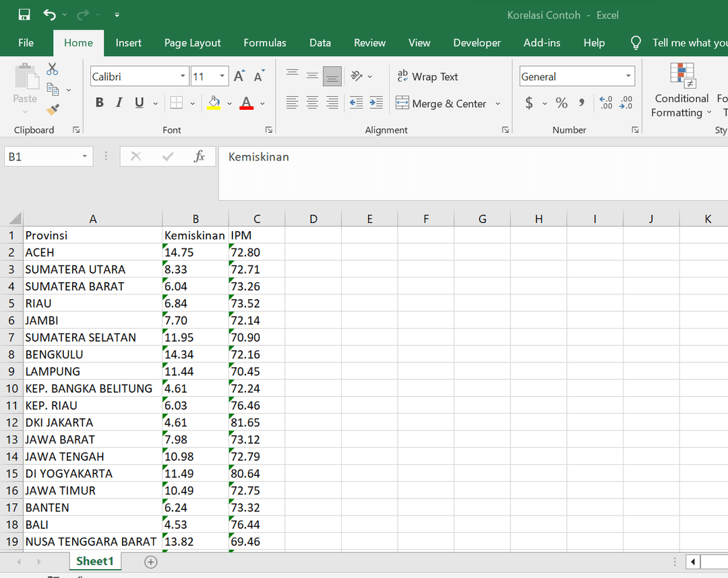Apply yellow fill color bucket
The height and width of the screenshot is (578, 728).
[x=214, y=102]
